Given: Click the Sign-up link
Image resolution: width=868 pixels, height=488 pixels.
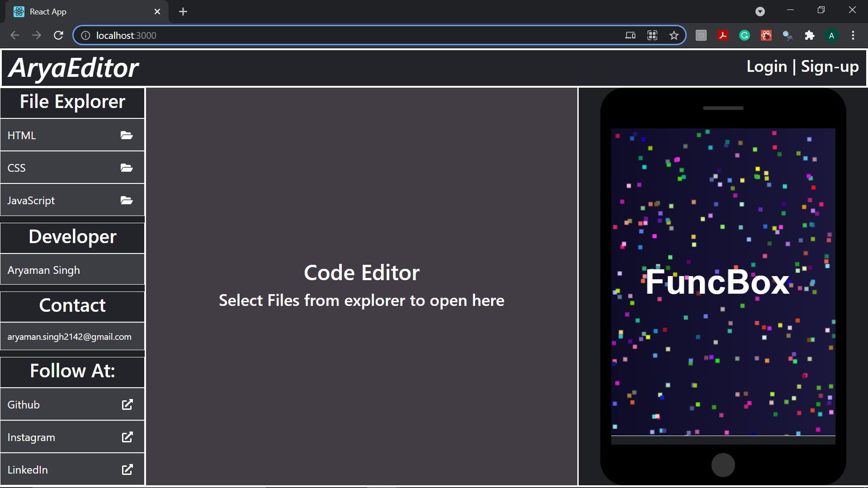Looking at the screenshot, I should [830, 67].
